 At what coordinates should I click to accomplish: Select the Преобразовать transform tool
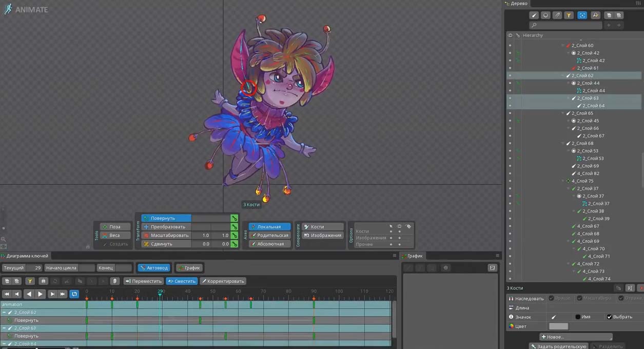[x=166, y=227]
